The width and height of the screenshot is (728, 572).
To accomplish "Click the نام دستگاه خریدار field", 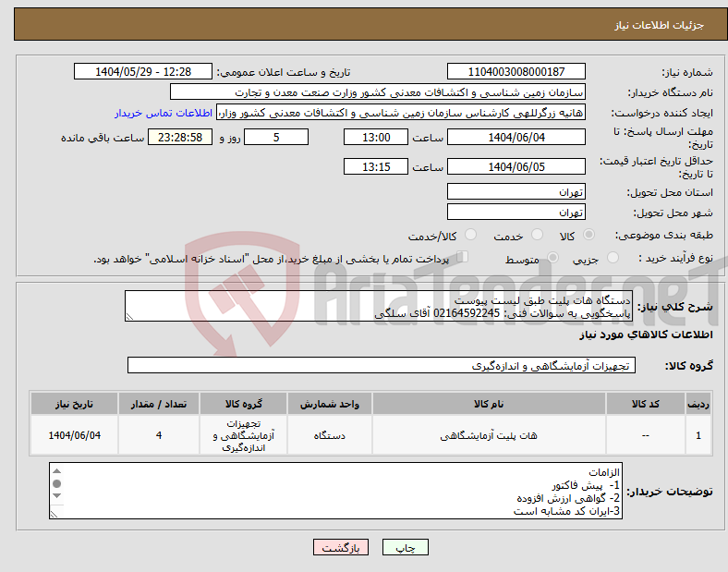I will tap(378, 91).
